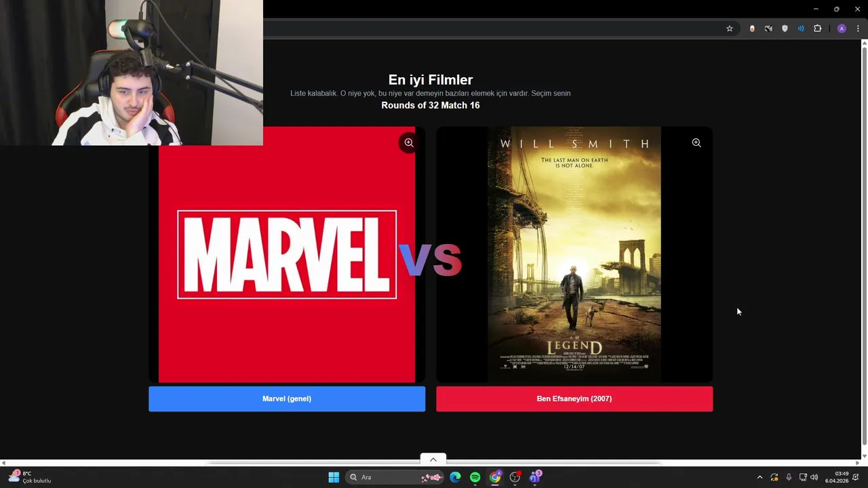Click the 'Liste kalabalık' description text

click(431, 94)
